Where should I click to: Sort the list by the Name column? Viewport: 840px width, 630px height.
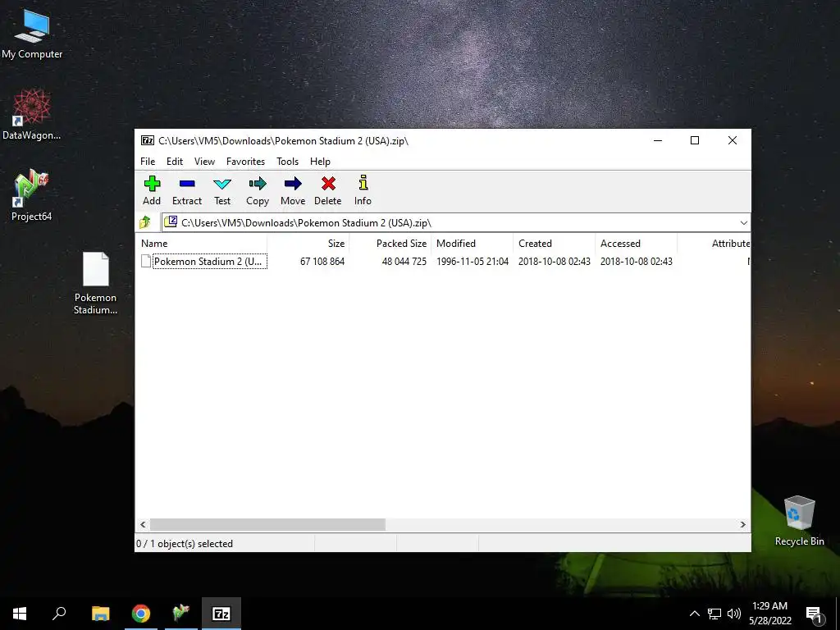tap(202, 243)
